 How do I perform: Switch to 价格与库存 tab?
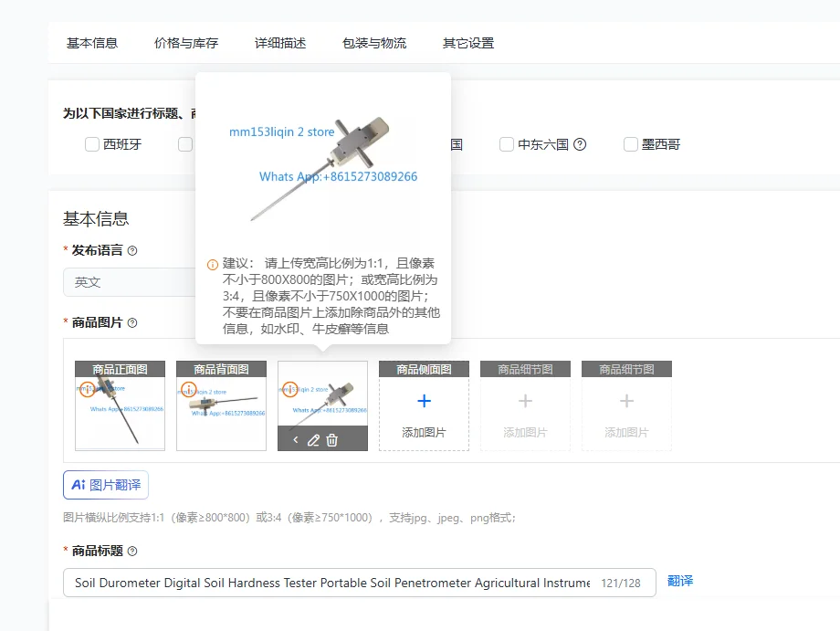(x=186, y=43)
